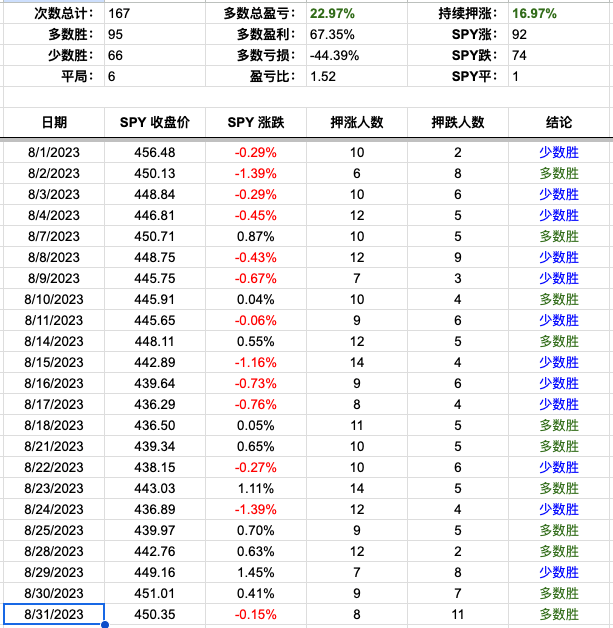Screen dimensions: 613x628
Task: Select the closing price 448.11
Action: pos(155,341)
